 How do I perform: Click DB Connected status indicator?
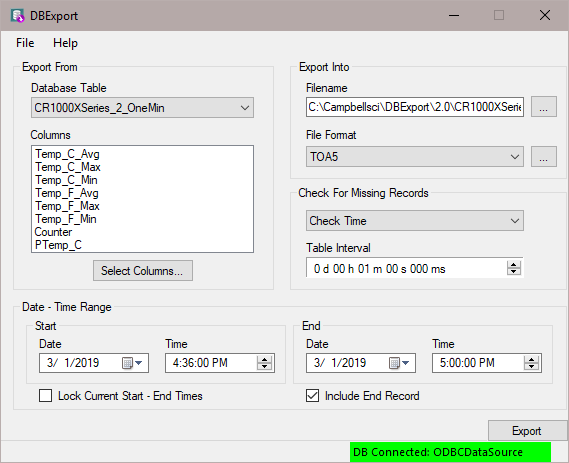pyautogui.click(x=450, y=452)
